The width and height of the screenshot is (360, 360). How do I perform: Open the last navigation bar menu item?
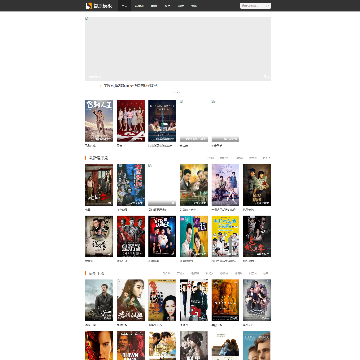click(x=194, y=6)
